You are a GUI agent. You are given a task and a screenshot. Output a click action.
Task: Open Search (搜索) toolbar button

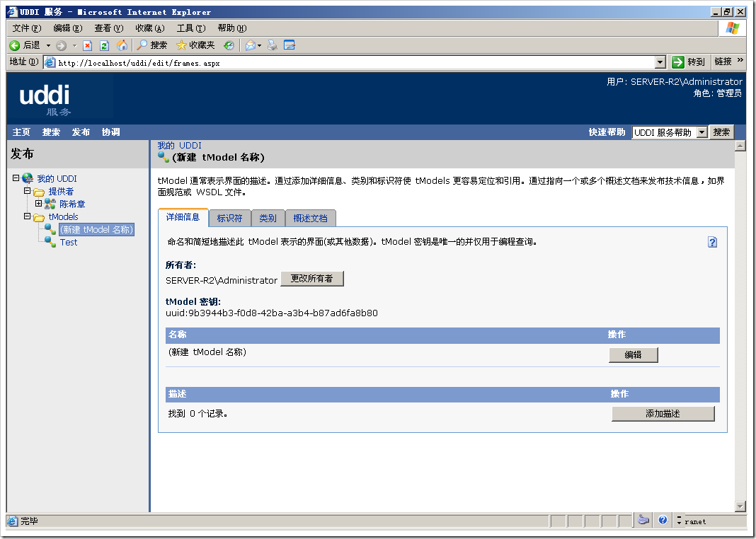pyautogui.click(x=152, y=45)
